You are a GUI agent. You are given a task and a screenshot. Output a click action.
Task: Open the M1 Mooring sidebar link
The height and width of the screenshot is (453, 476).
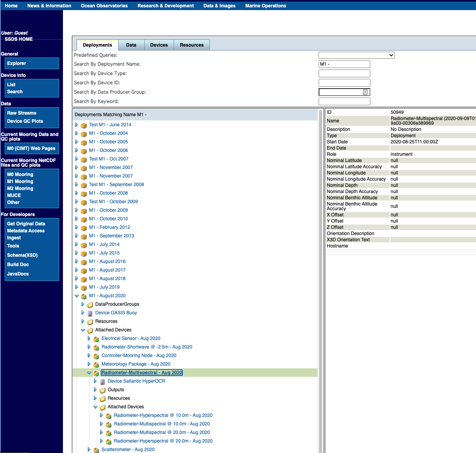pos(20,181)
